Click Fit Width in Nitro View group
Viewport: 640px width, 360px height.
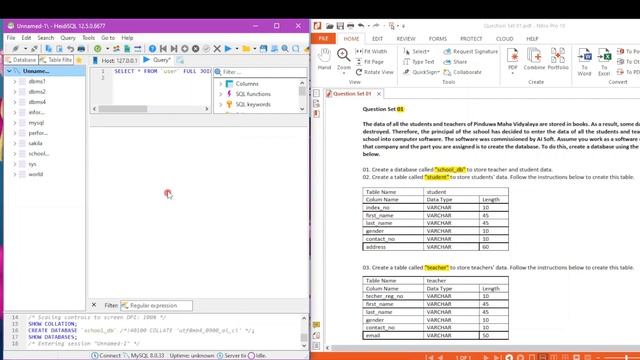pos(371,51)
